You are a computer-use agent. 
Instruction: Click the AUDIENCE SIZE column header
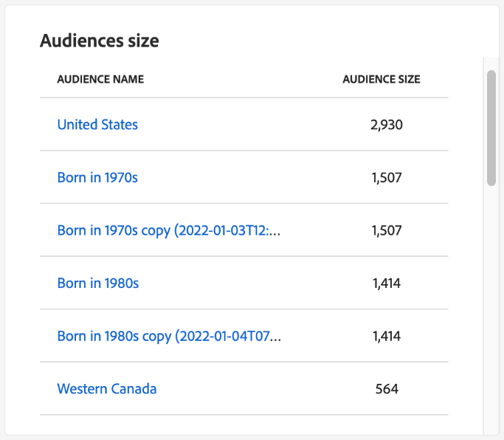pos(382,80)
